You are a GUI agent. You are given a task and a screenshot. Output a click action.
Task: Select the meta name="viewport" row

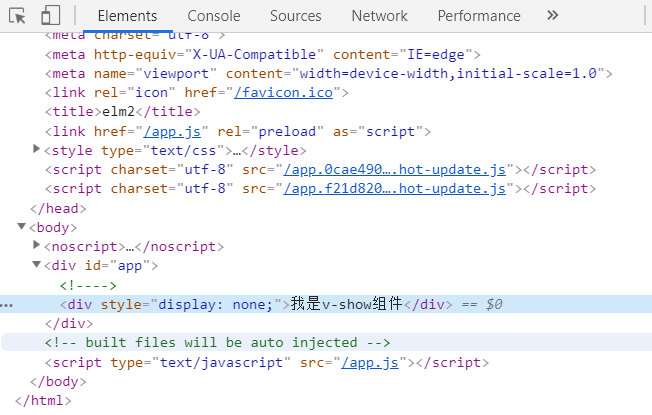point(328,74)
